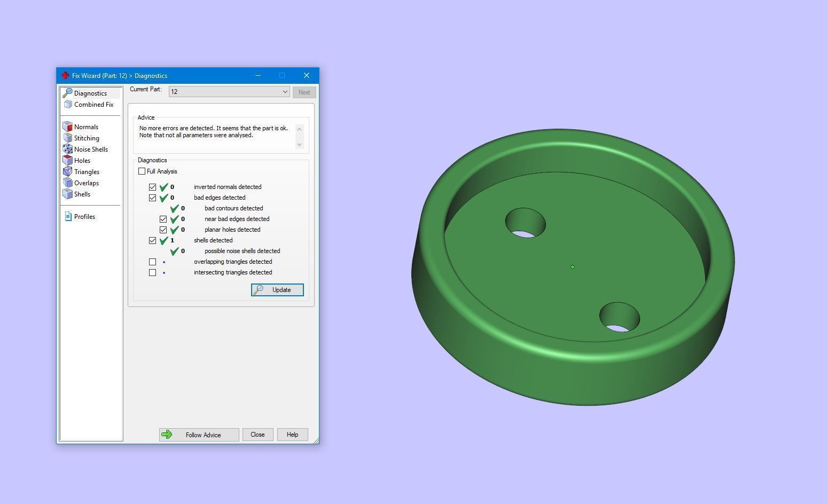Click the red Fix Wizard title bar icon
This screenshot has height=504, width=828.
(65, 75)
